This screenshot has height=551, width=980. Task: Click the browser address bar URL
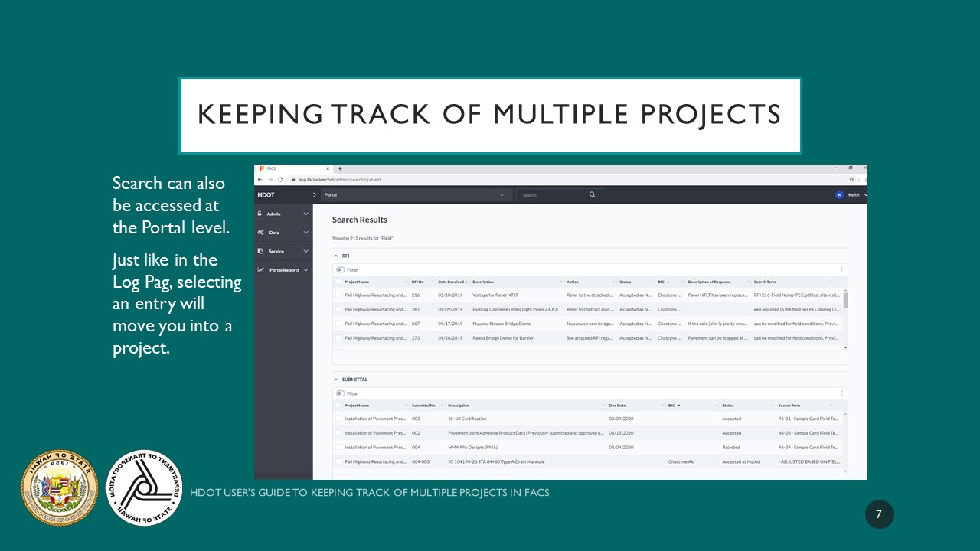[339, 179]
